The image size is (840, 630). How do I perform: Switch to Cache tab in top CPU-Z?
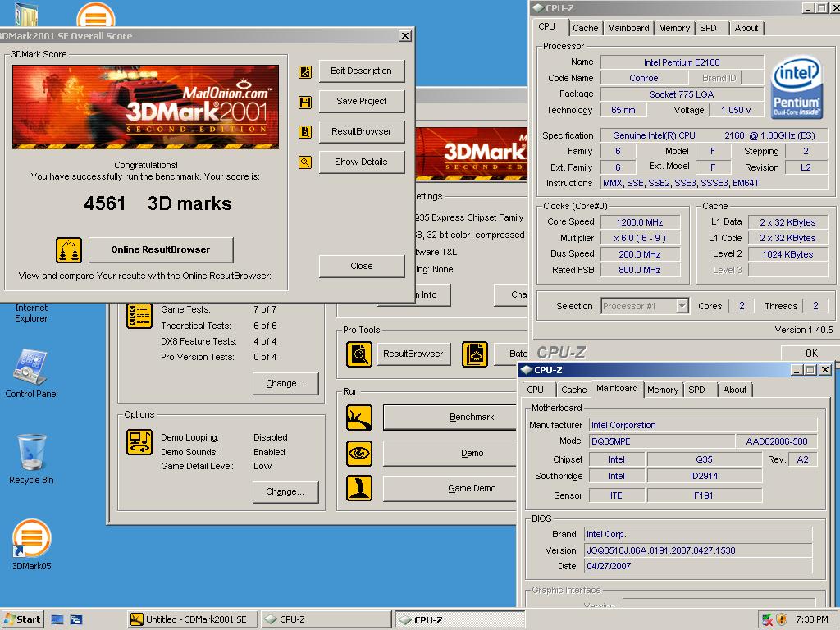pos(585,28)
